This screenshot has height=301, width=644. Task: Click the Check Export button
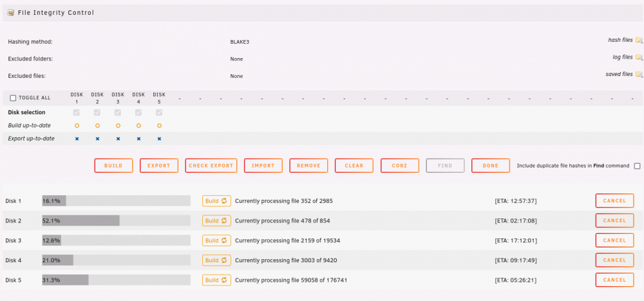[x=211, y=166]
